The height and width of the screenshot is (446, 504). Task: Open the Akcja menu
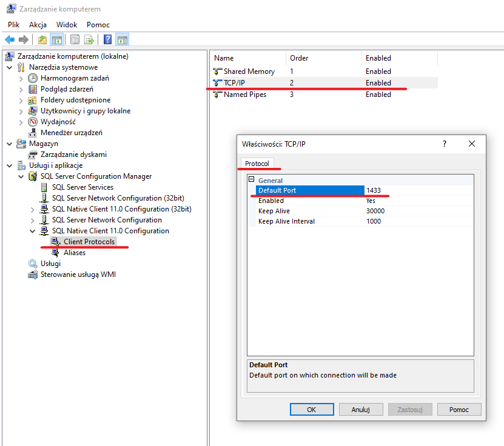click(38, 25)
